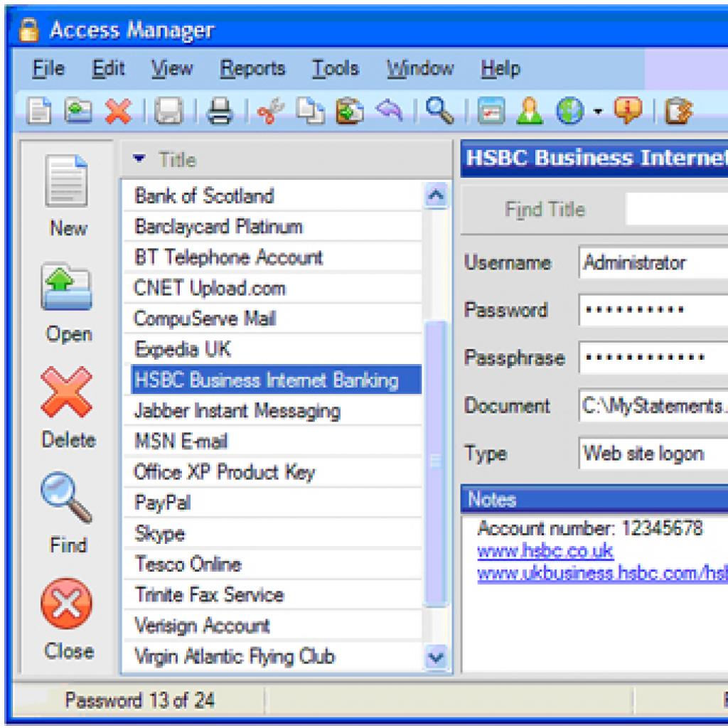Screen dimensions: 728x728
Task: Click the copy icon in the toolbar
Action: (311, 111)
